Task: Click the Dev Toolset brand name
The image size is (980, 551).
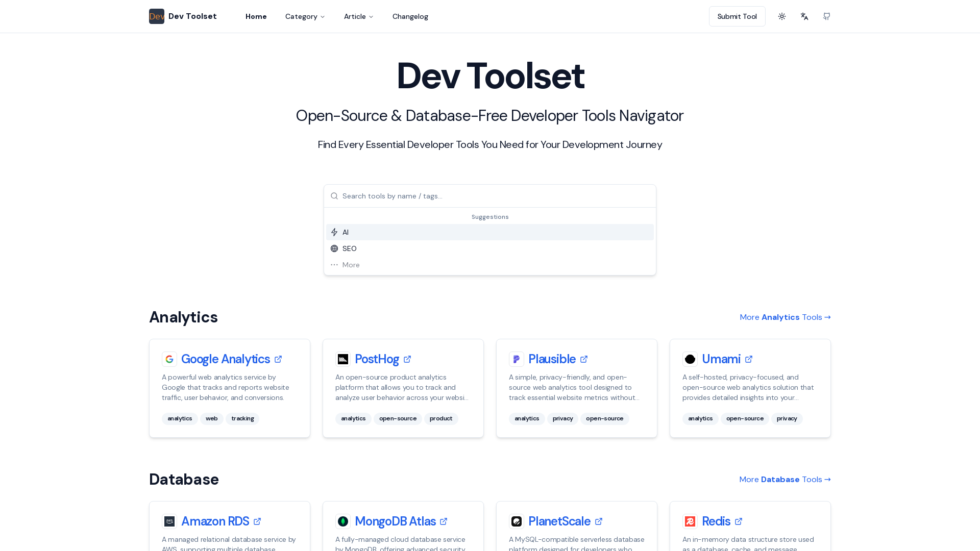Action: 192,16
